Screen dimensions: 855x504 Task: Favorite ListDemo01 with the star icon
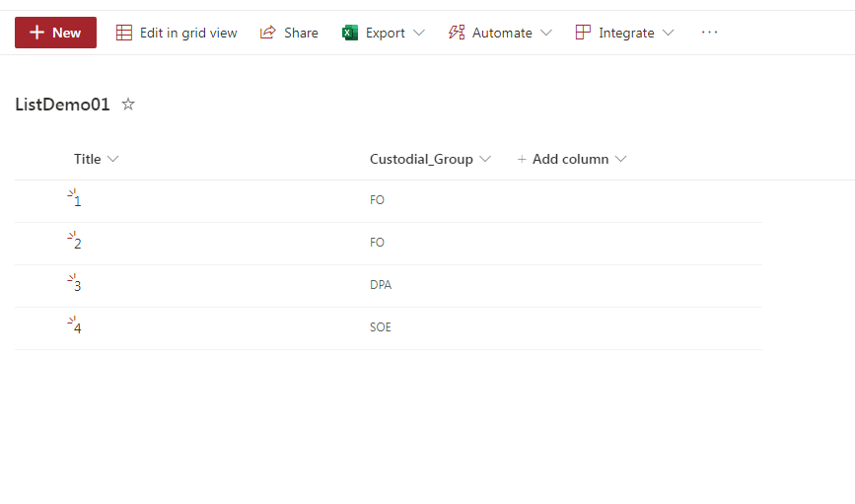(x=128, y=104)
